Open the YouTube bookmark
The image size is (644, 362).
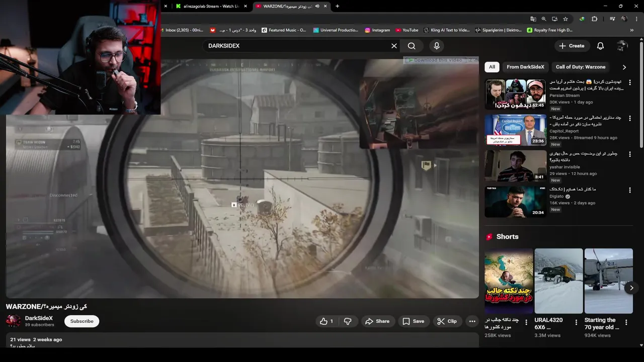click(407, 30)
